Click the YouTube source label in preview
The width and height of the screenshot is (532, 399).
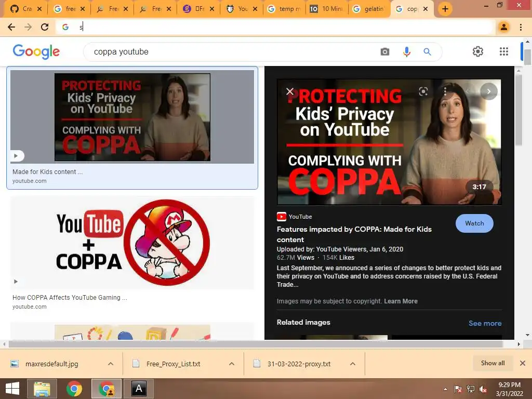[x=295, y=217]
